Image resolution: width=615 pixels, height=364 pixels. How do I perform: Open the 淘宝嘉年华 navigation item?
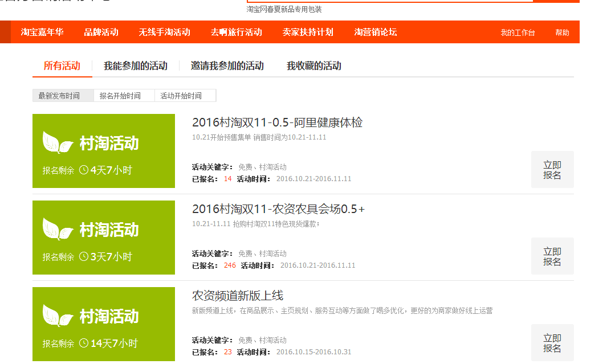click(42, 32)
